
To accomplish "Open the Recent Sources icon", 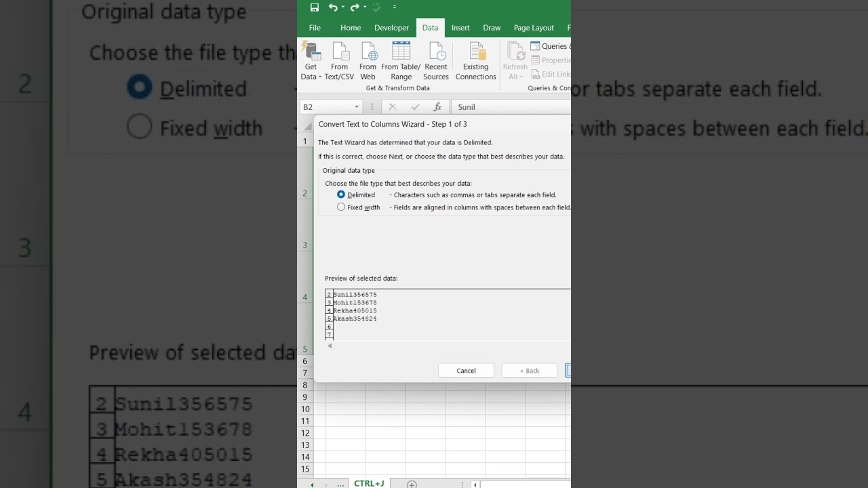I will [x=436, y=61].
